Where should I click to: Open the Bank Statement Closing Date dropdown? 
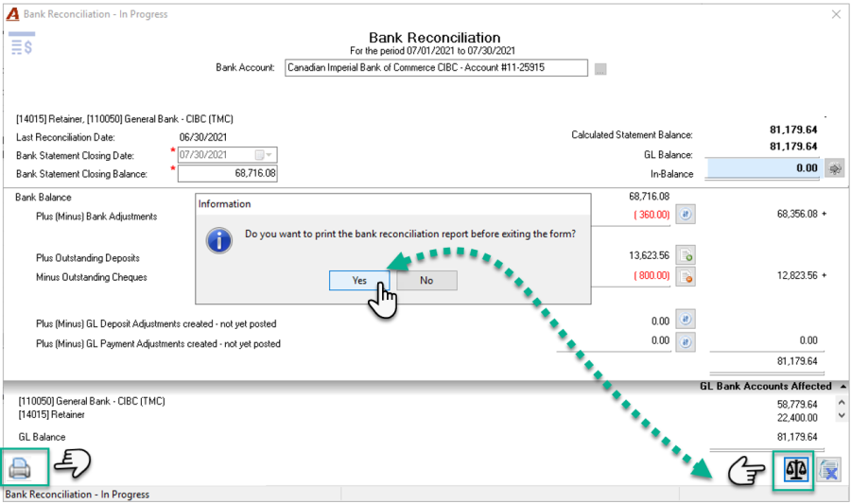click(x=265, y=155)
